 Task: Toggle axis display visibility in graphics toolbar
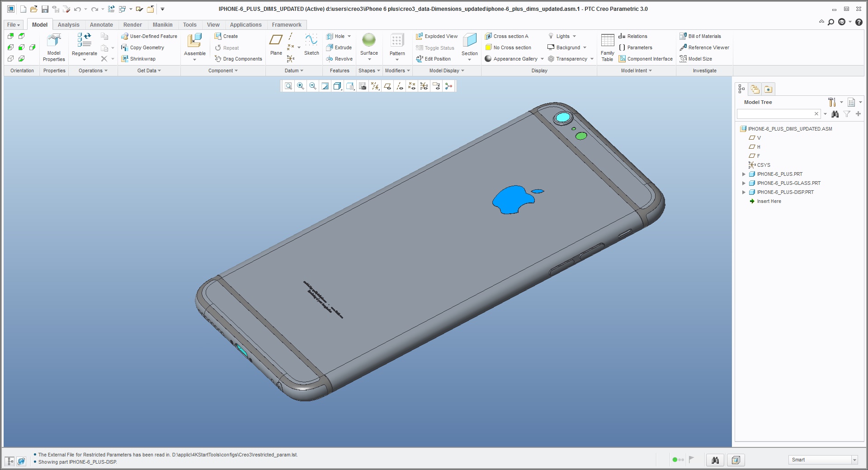[399, 86]
